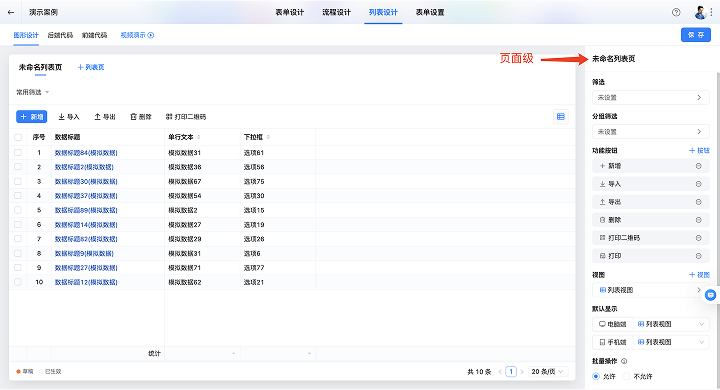This screenshot has width=720, height=390.
Task: Click +按钮 to add function button
Action: click(699, 151)
